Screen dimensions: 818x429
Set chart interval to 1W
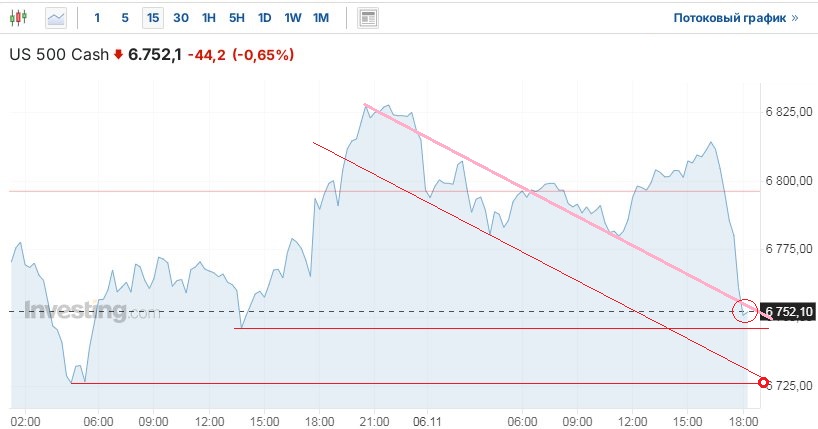[292, 18]
